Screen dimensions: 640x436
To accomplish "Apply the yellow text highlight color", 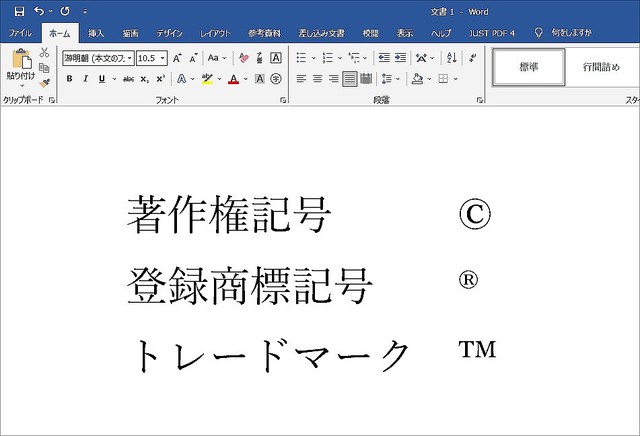I will 207,79.
